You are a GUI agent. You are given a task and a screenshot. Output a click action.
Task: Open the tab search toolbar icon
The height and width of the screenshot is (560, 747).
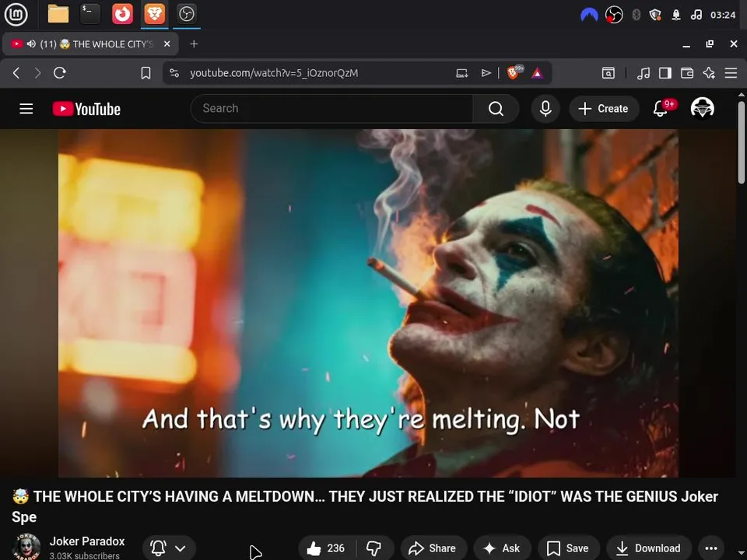coord(608,73)
